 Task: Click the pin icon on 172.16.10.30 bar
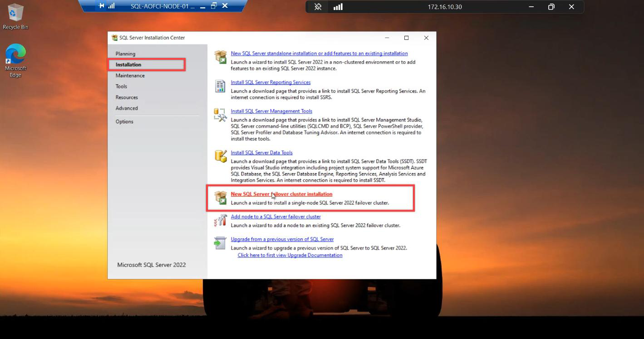[318, 7]
